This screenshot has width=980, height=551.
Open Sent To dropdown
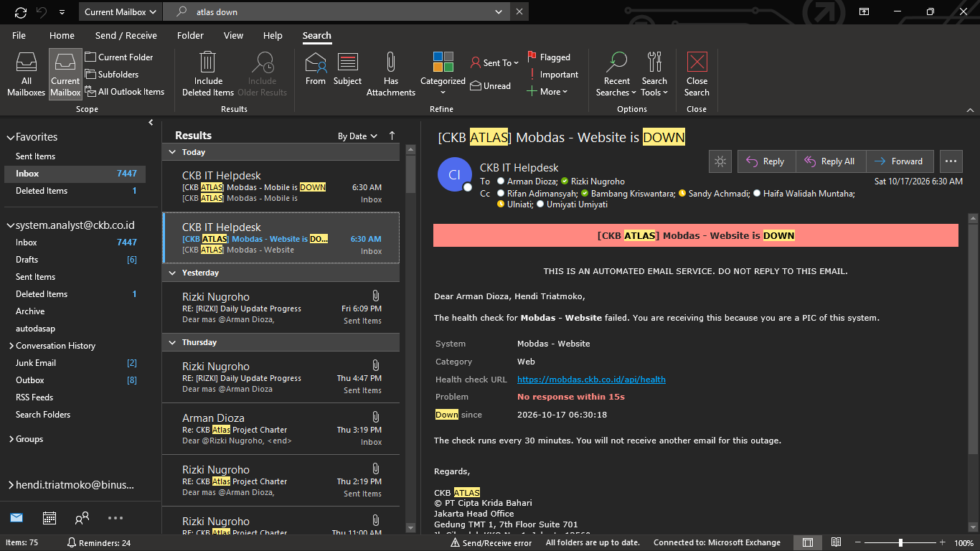point(495,63)
